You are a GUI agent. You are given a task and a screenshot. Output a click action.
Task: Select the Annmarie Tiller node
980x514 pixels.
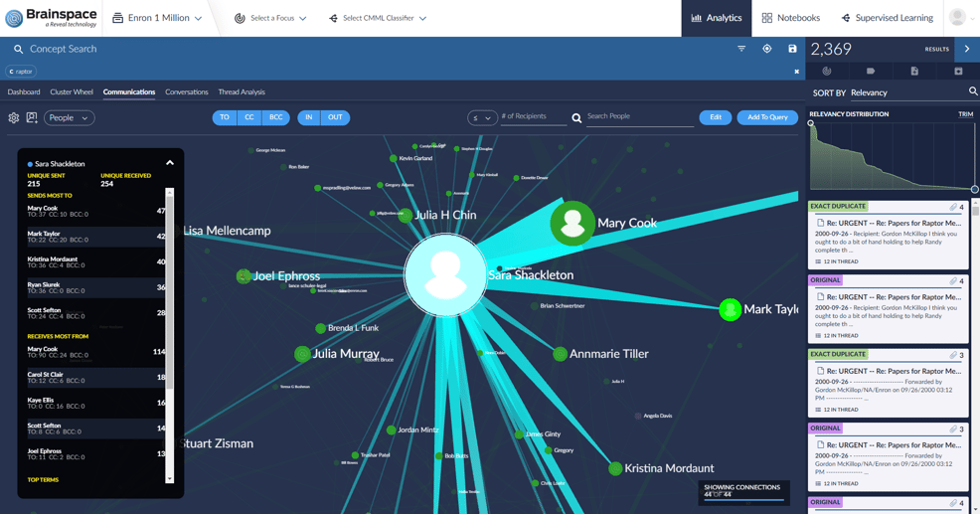point(560,354)
